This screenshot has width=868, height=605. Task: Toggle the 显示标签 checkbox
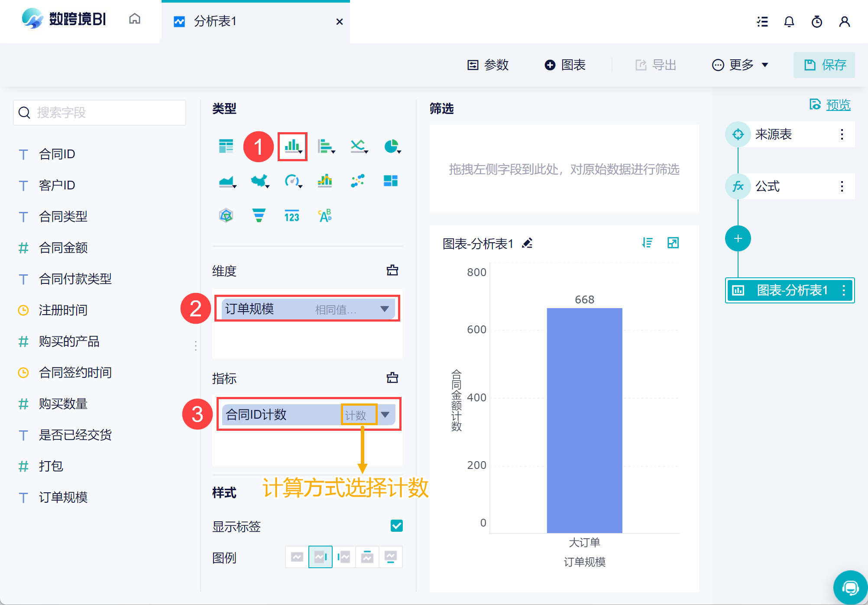click(x=397, y=526)
